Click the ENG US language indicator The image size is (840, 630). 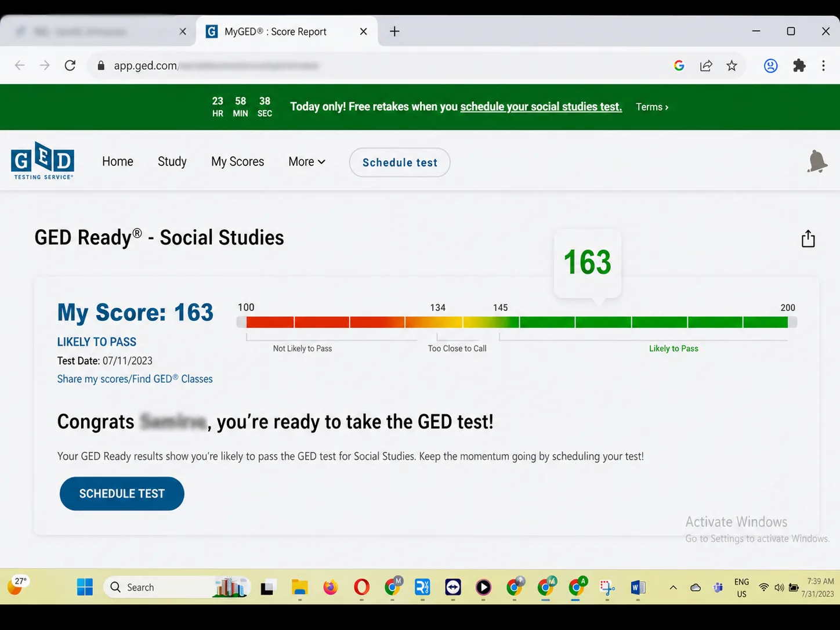click(x=741, y=588)
